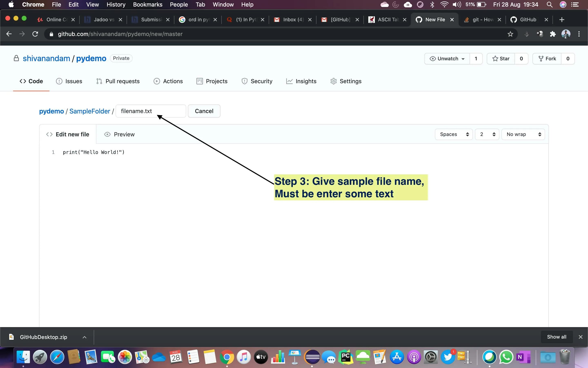Click Show all downloads
The width and height of the screenshot is (588, 368).
[556, 337]
